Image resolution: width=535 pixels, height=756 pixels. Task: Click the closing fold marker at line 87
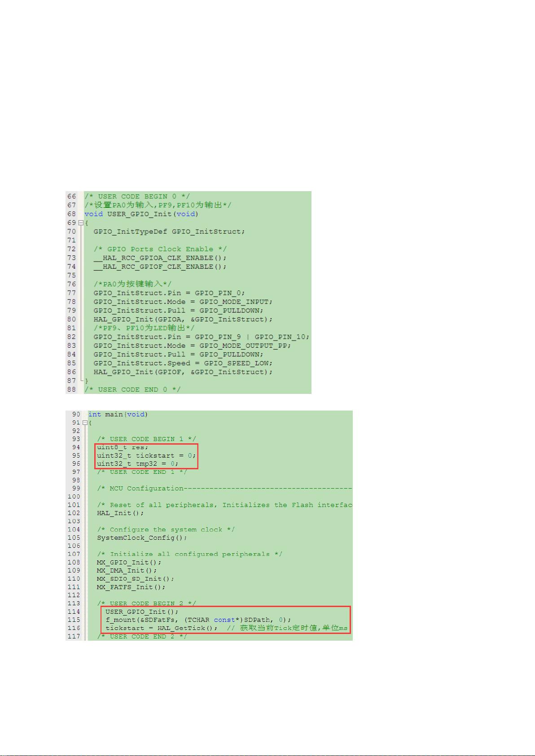81,380
